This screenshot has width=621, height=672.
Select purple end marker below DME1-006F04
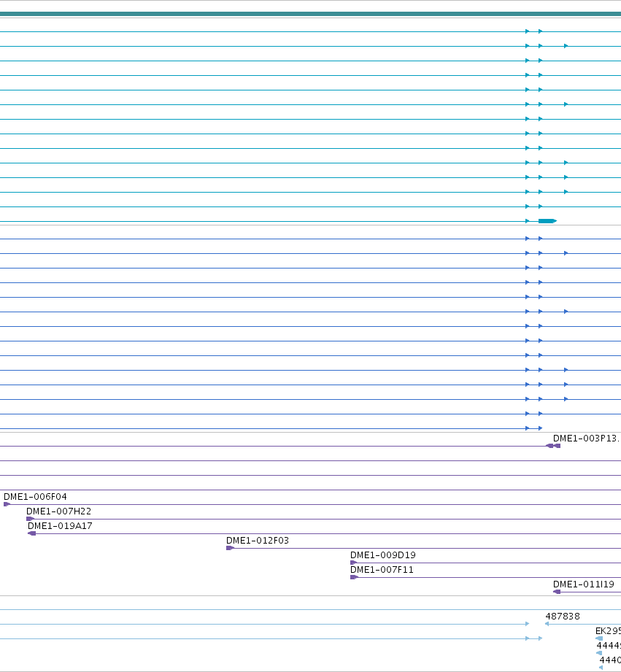click(7, 504)
